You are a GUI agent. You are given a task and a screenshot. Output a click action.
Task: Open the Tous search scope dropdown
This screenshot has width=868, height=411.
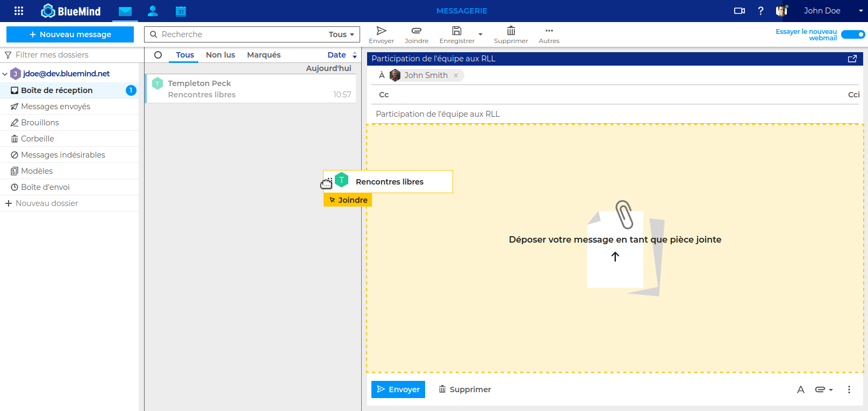pyautogui.click(x=342, y=34)
